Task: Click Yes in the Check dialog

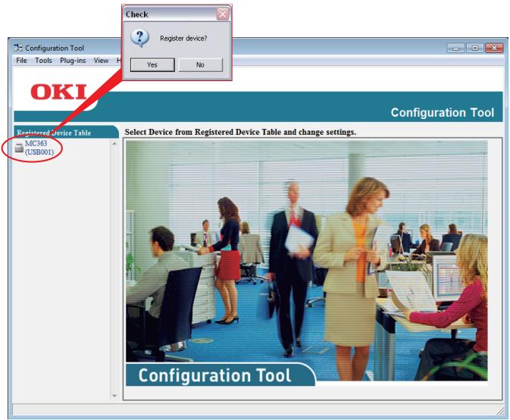Action: pos(152,64)
